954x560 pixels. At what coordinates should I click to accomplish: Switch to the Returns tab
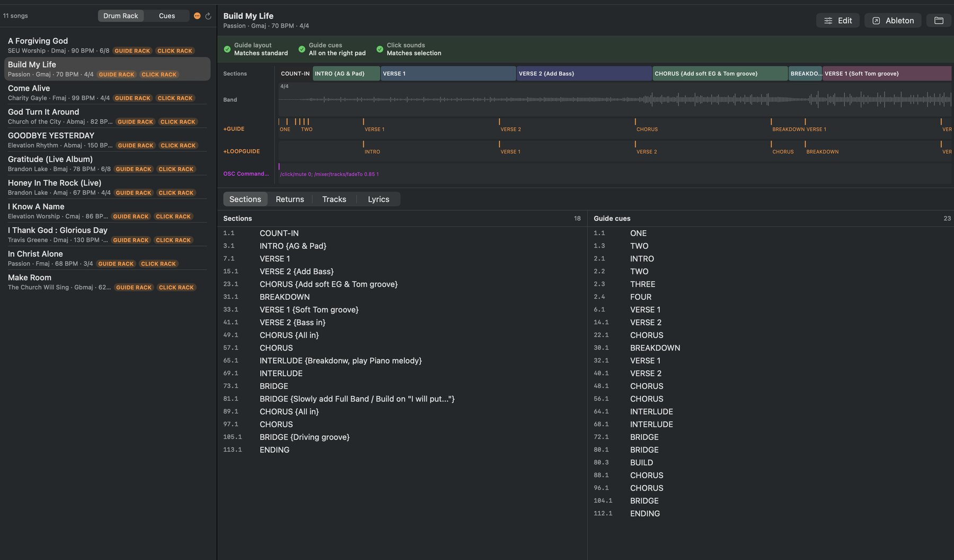290,199
